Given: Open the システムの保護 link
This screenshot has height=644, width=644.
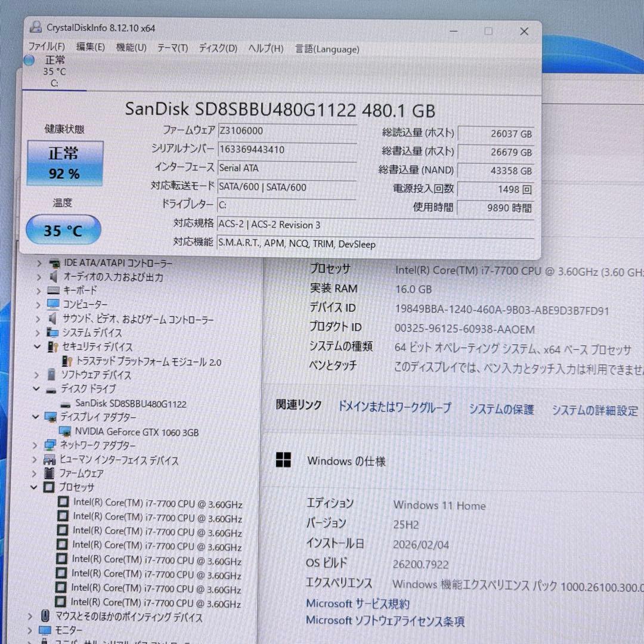Looking at the screenshot, I should [x=501, y=409].
